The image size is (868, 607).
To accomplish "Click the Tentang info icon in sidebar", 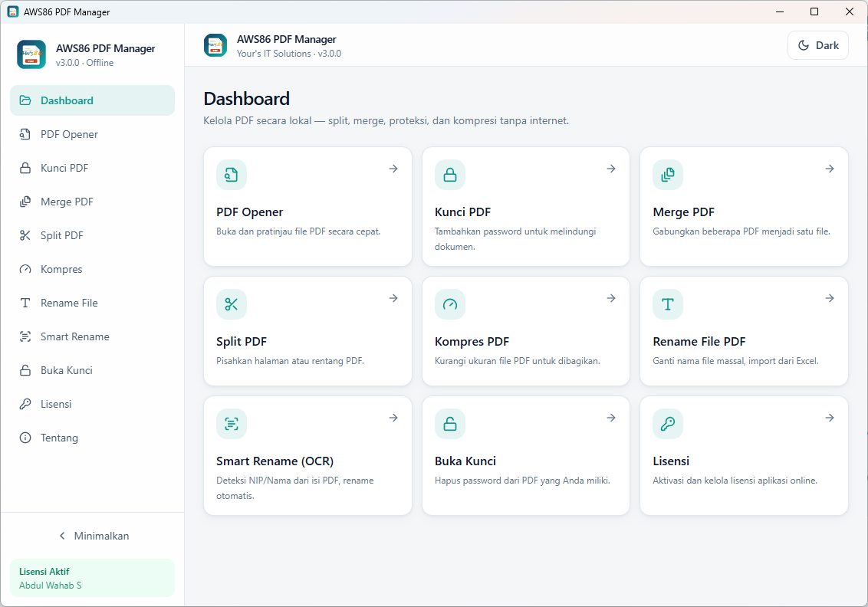I will tap(25, 438).
